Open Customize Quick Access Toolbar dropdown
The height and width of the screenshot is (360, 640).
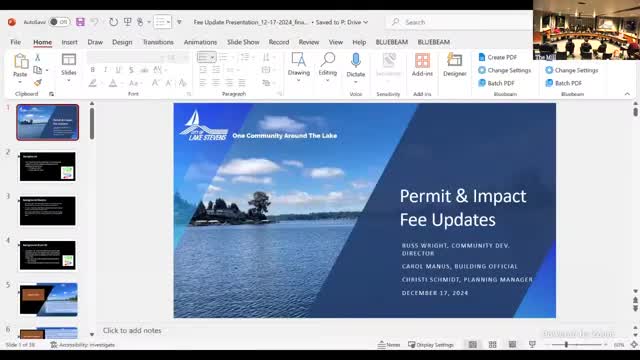pyautogui.click(x=179, y=22)
